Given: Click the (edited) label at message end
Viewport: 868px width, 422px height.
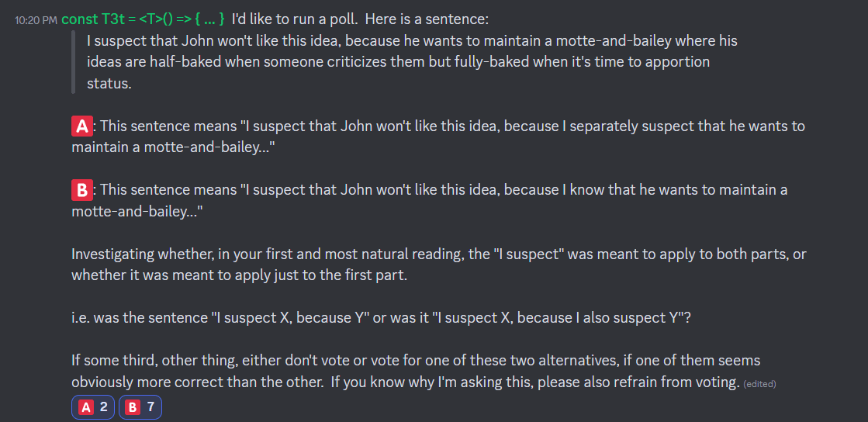Looking at the screenshot, I should click(759, 383).
